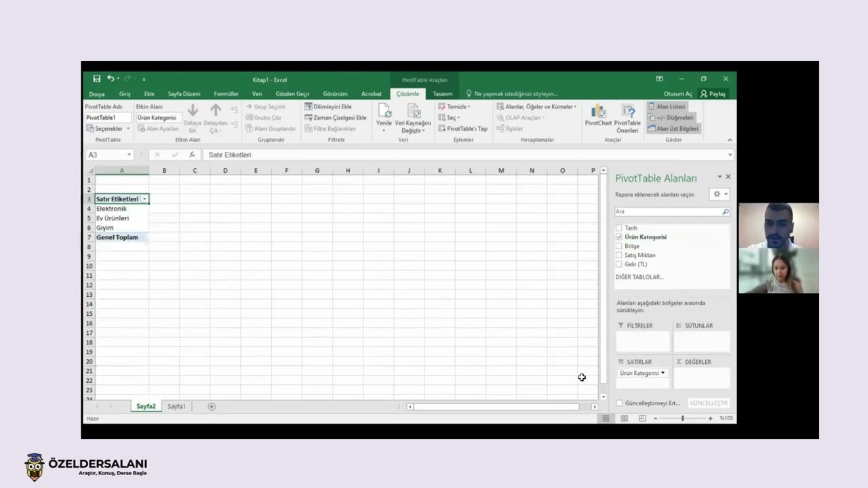
Task: Click the search magnifier in field list
Action: (x=725, y=211)
